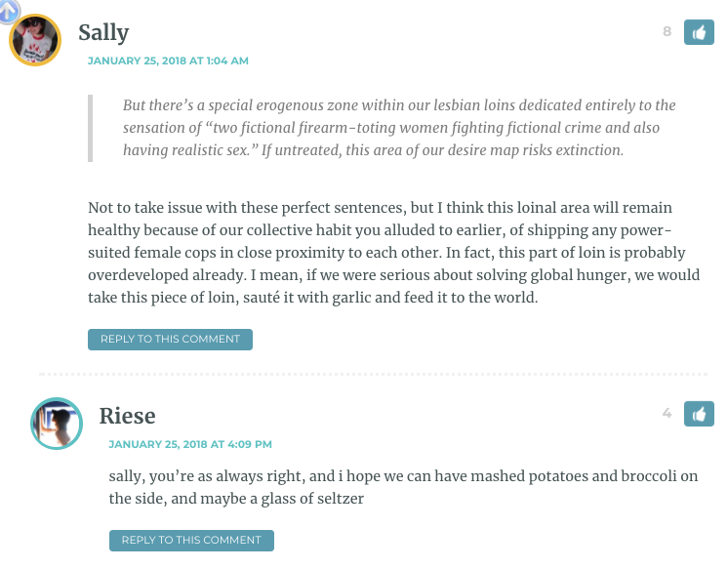This screenshot has height=569, width=728.
Task: Reply to Riese's comment
Action: 191,541
